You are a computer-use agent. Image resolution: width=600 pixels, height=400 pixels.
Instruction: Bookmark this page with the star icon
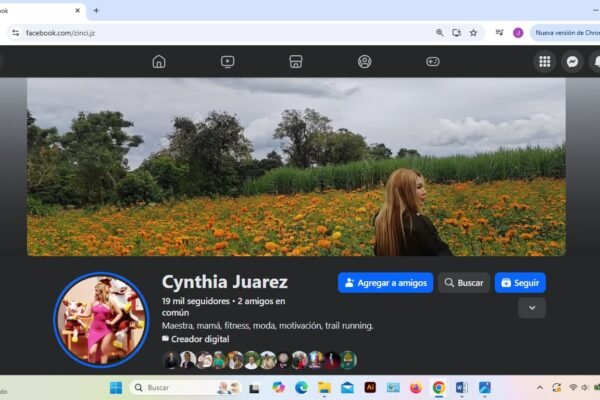[473, 32]
